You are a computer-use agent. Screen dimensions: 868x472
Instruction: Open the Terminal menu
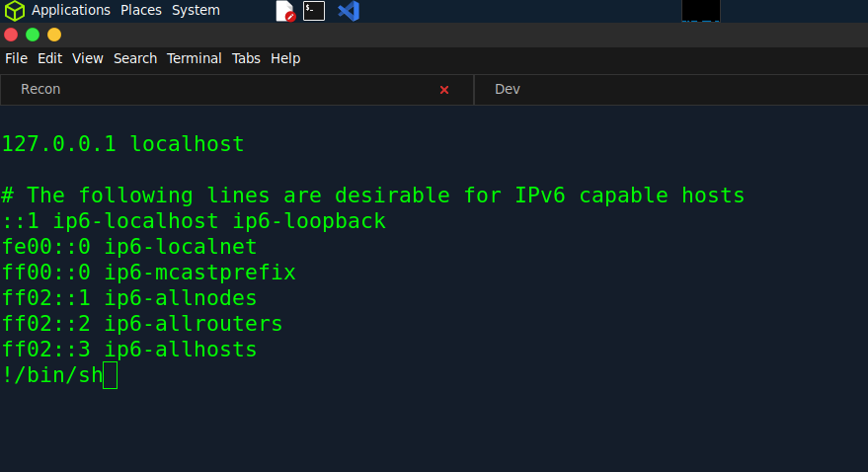pyautogui.click(x=194, y=58)
